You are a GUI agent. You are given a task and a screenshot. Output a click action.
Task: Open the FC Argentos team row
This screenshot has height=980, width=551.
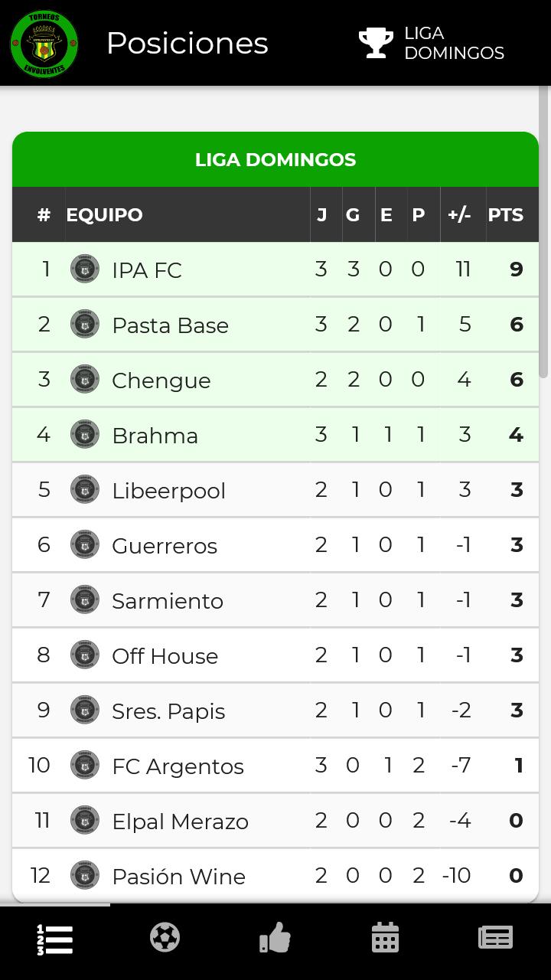pyautogui.click(x=275, y=766)
